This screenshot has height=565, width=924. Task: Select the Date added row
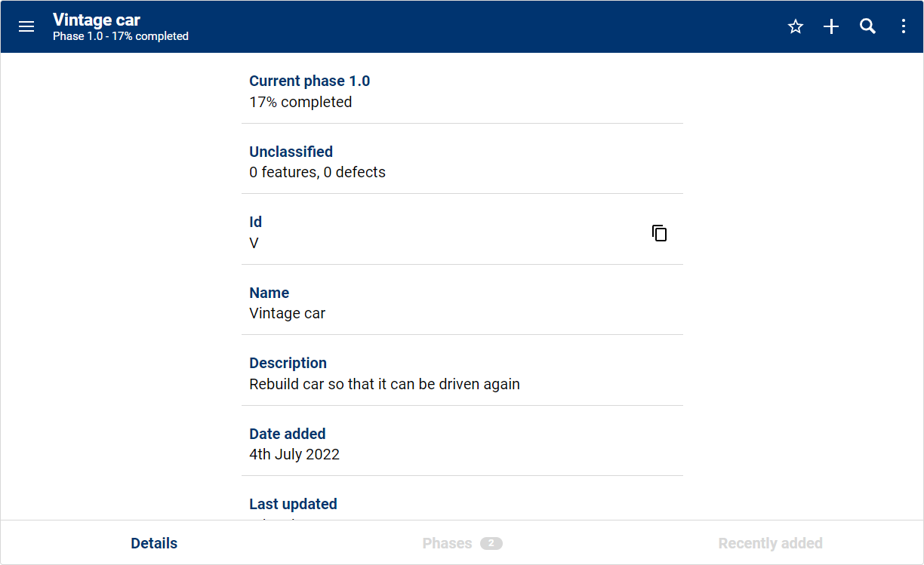462,444
